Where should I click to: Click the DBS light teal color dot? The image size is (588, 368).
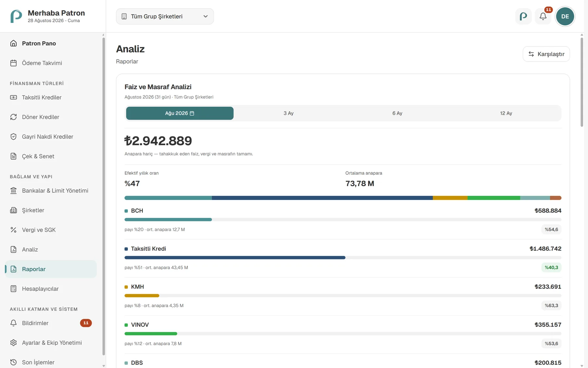(126, 363)
